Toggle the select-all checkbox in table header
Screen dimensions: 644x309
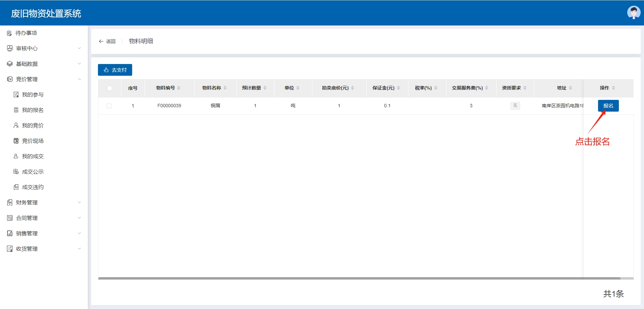click(110, 88)
